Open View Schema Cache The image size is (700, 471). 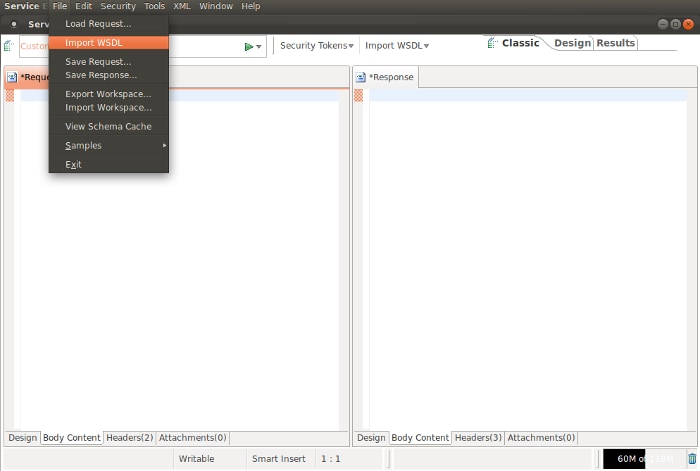point(108,126)
